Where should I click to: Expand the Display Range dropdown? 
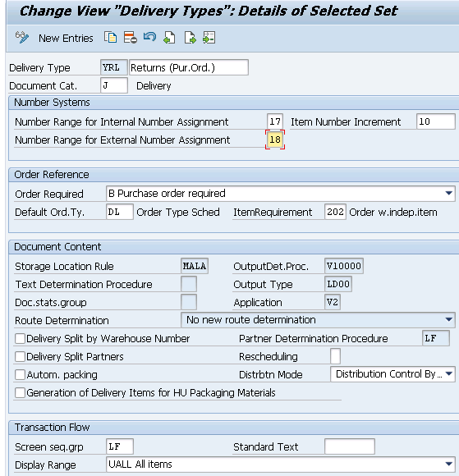[x=448, y=465]
